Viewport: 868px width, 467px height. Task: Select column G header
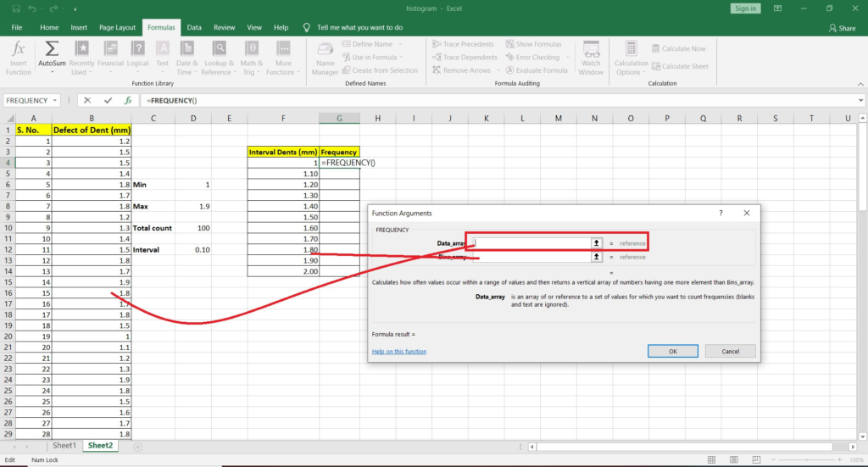coord(339,118)
